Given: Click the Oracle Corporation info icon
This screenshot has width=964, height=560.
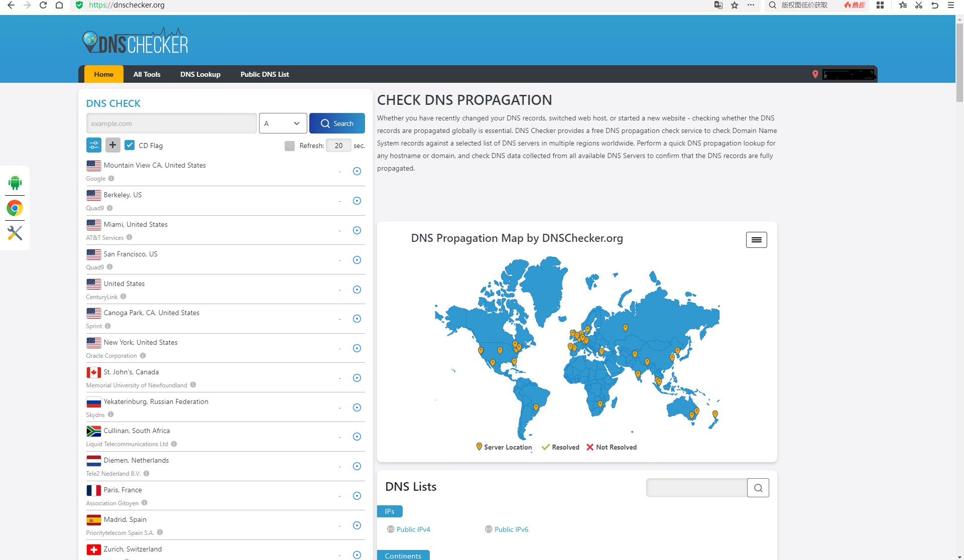Looking at the screenshot, I should tap(143, 356).
